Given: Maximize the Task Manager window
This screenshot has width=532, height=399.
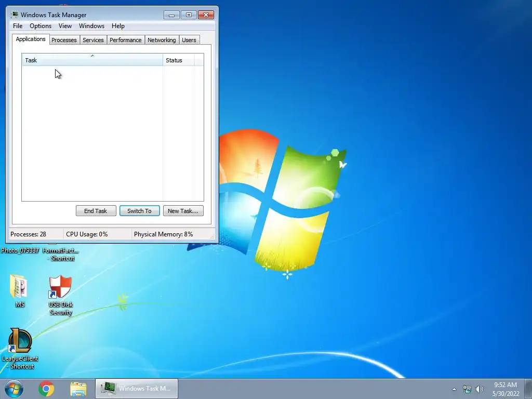Looking at the screenshot, I should [189, 15].
